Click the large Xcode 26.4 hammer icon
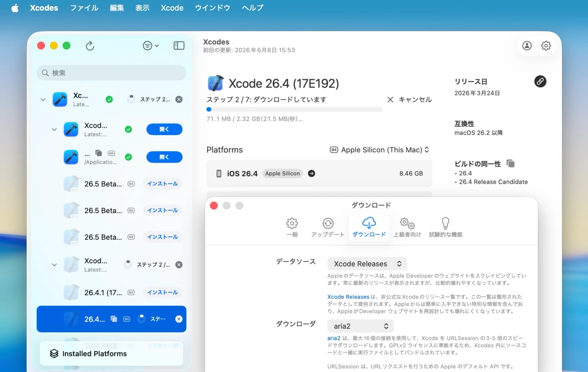The width and height of the screenshot is (588, 372). (x=215, y=83)
